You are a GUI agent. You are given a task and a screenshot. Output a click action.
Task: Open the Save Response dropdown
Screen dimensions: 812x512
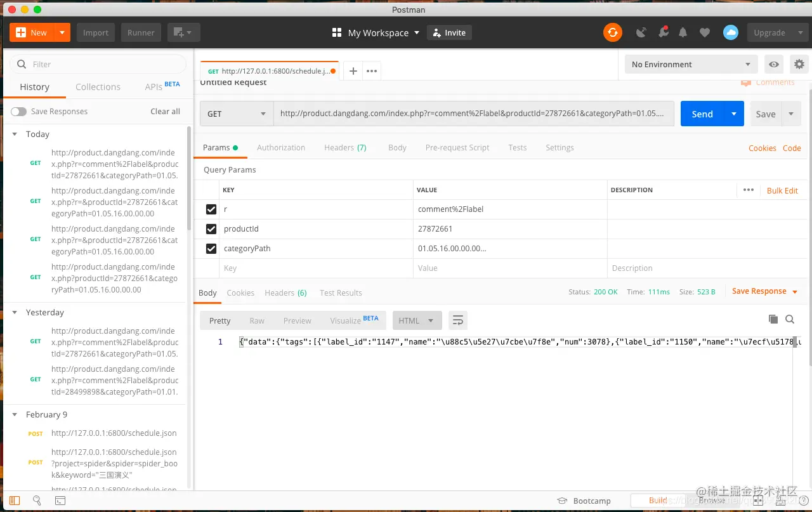pyautogui.click(x=765, y=291)
